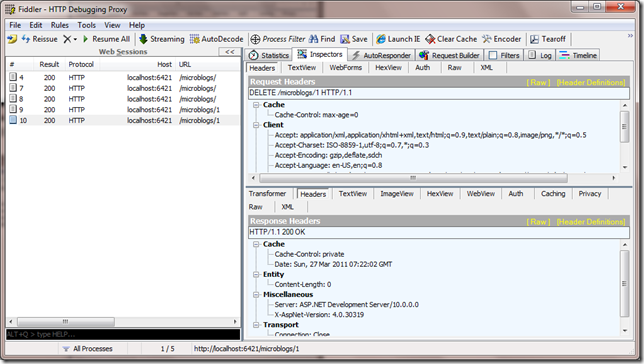The height and width of the screenshot is (364, 644).
Task: Toggle Streaming mode
Action: [162, 39]
